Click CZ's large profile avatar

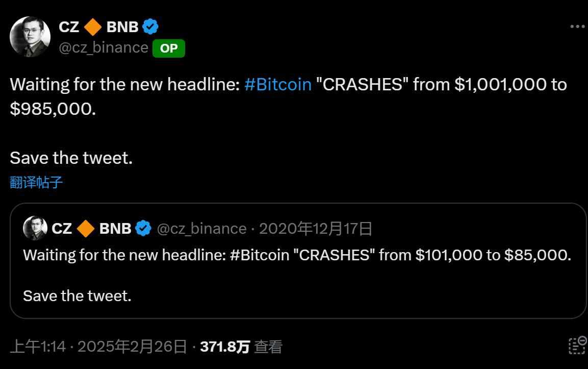(x=30, y=37)
